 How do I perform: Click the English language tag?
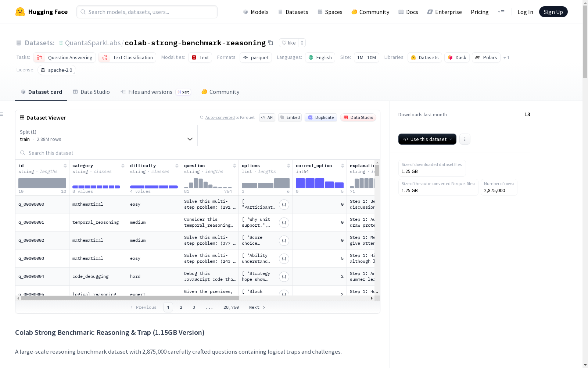click(x=320, y=57)
